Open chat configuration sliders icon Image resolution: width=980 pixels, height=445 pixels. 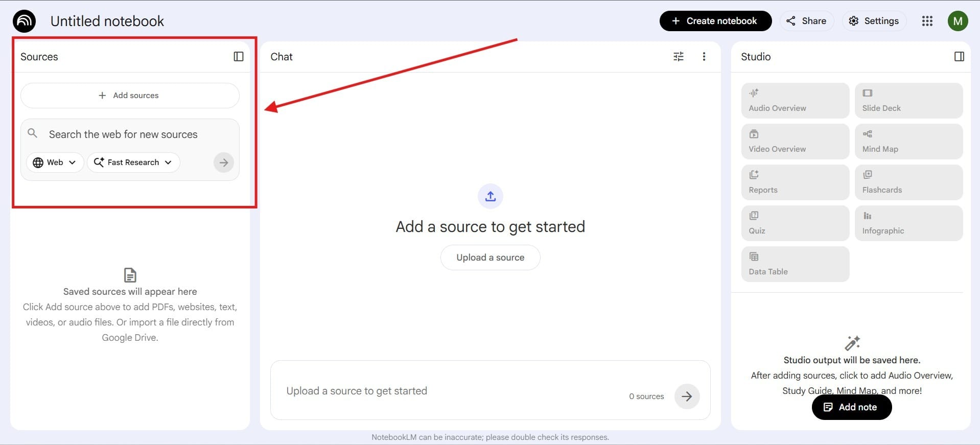pyautogui.click(x=679, y=57)
